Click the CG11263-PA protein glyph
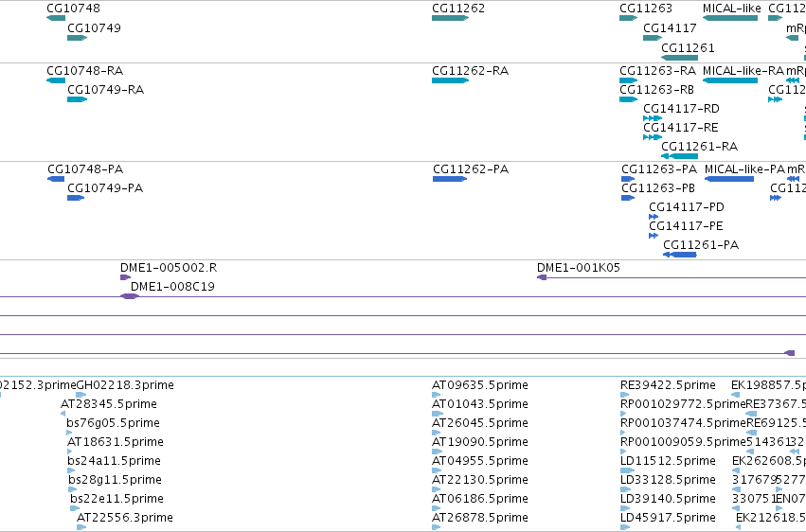 pos(628,179)
